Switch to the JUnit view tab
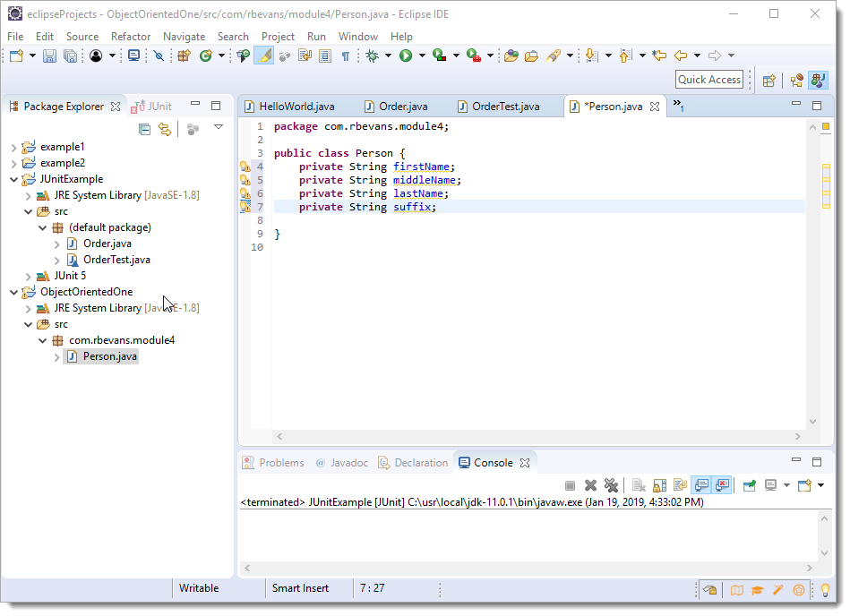Screen dimensions: 850x616 (x=152, y=107)
